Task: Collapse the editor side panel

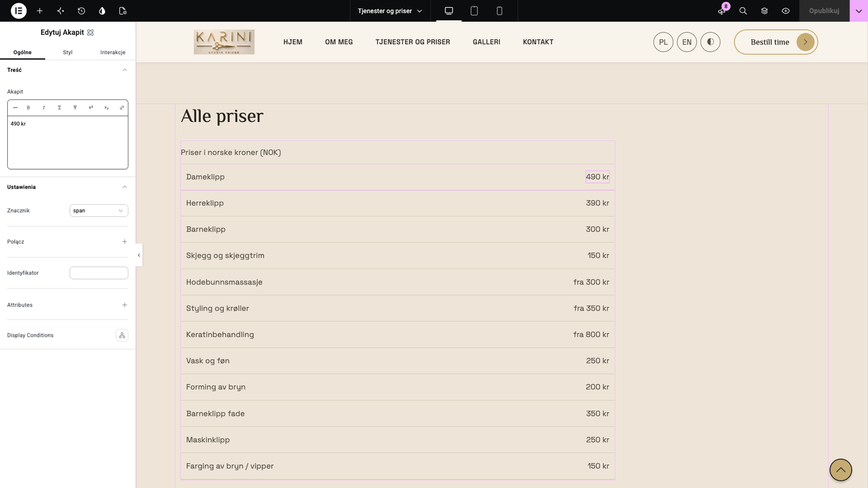Action: pos(139,255)
